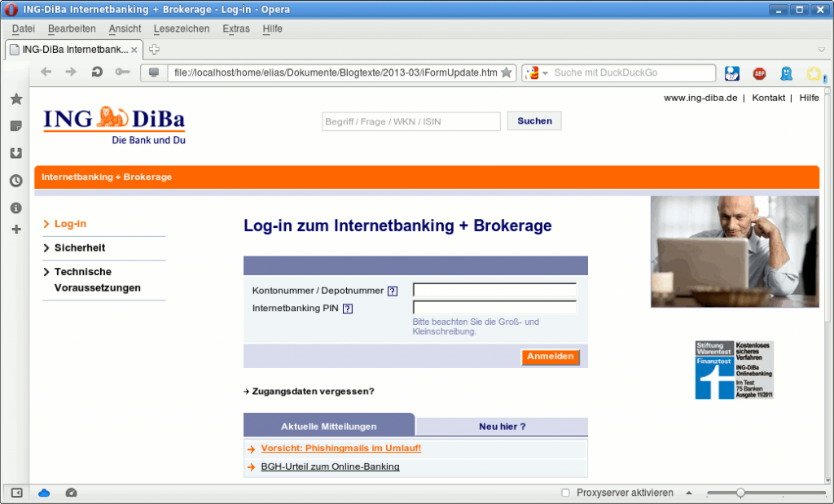
Task: Open the Notes panel in the sidebar
Action: tap(16, 126)
